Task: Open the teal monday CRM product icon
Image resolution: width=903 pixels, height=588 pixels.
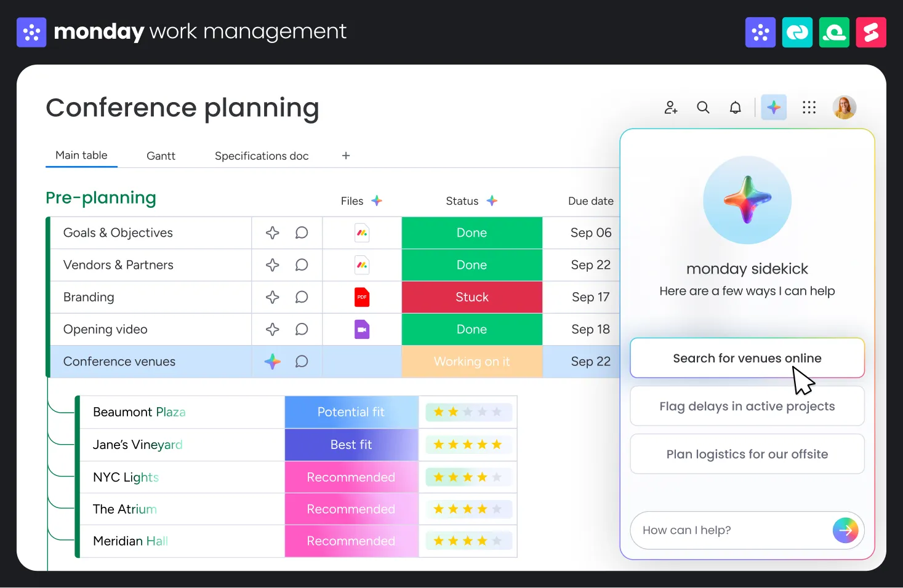Action: tap(797, 32)
